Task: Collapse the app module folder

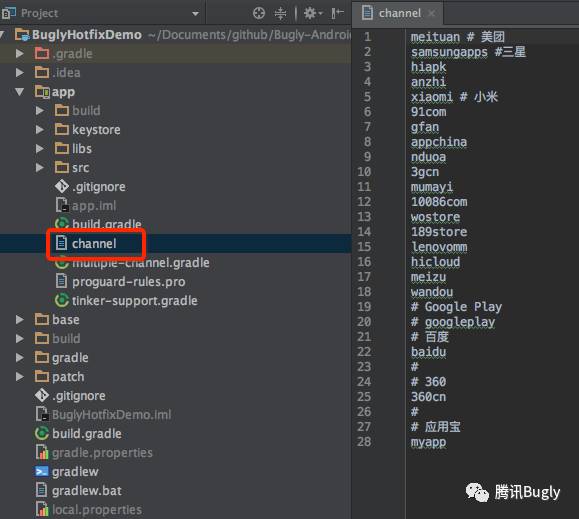Action: [20, 92]
